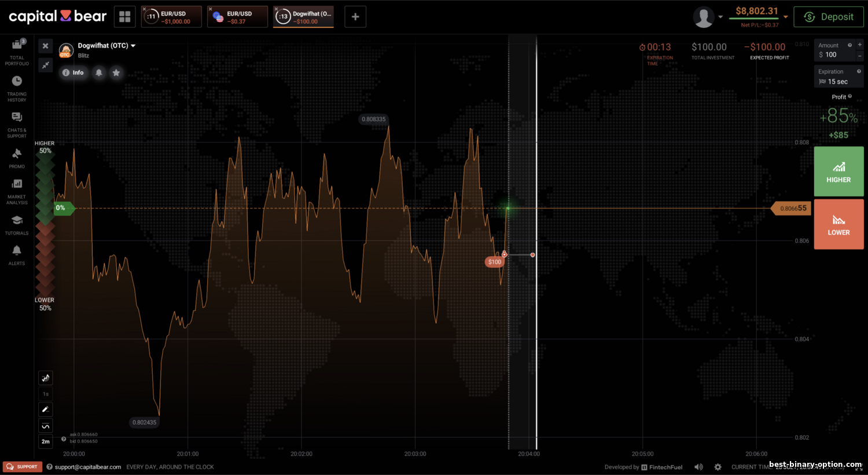Image resolution: width=868 pixels, height=475 pixels.
Task: Toggle sound with the speaker icon
Action: [699, 467]
